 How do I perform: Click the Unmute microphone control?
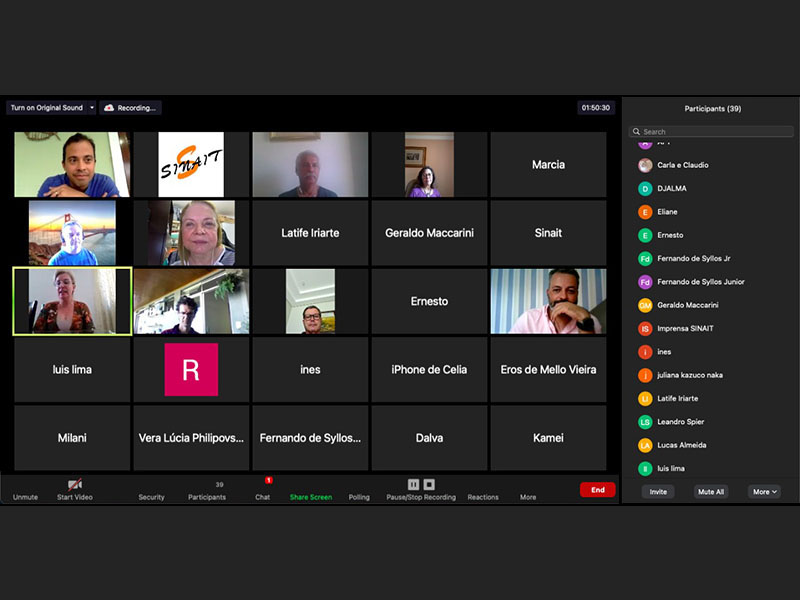pyautogui.click(x=25, y=488)
